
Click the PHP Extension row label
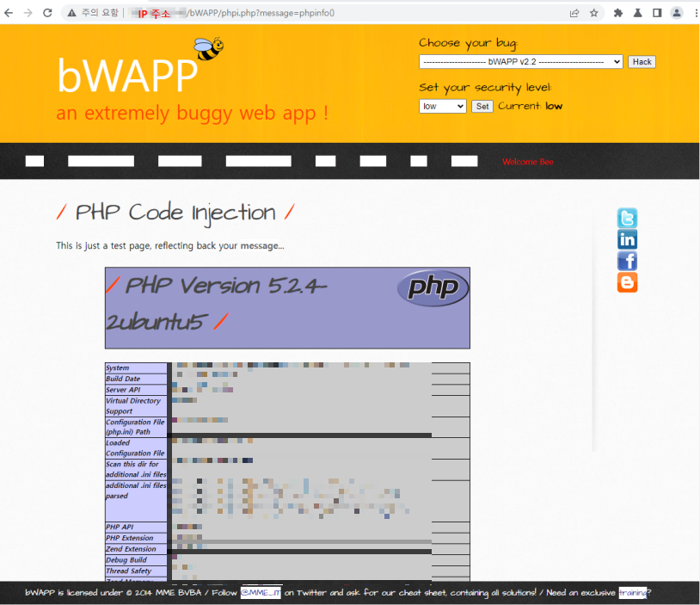(130, 538)
